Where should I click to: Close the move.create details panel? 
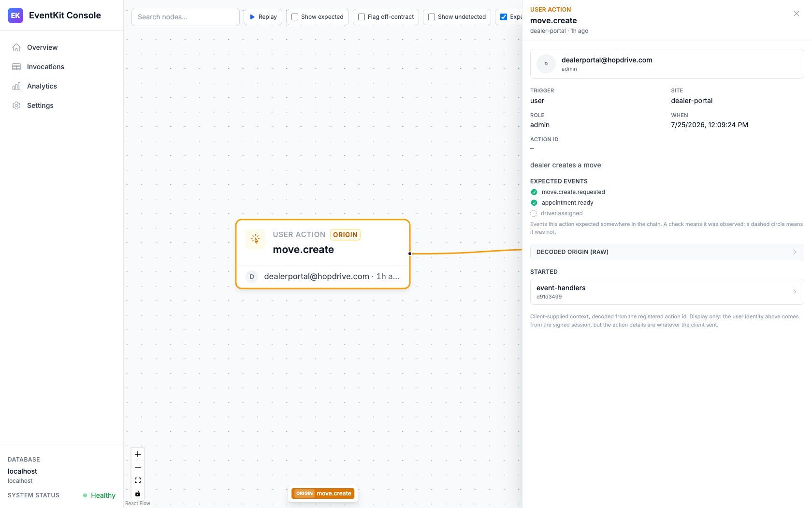797,14
